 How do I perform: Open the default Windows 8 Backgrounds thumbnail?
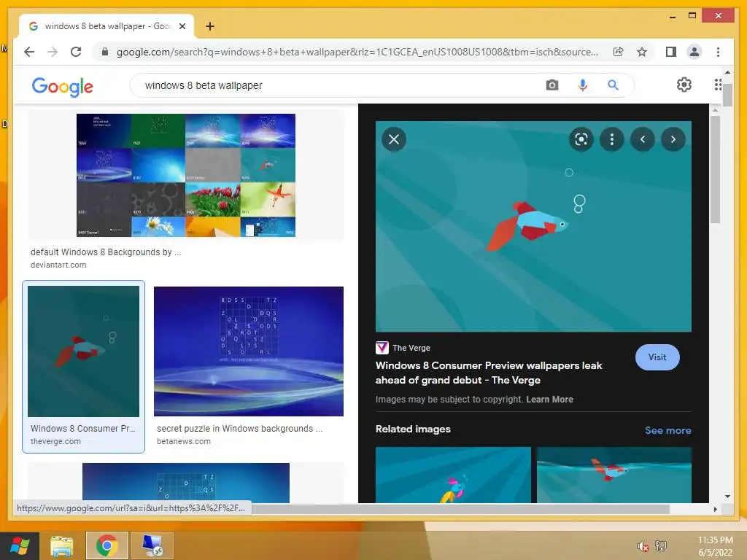tap(186, 175)
